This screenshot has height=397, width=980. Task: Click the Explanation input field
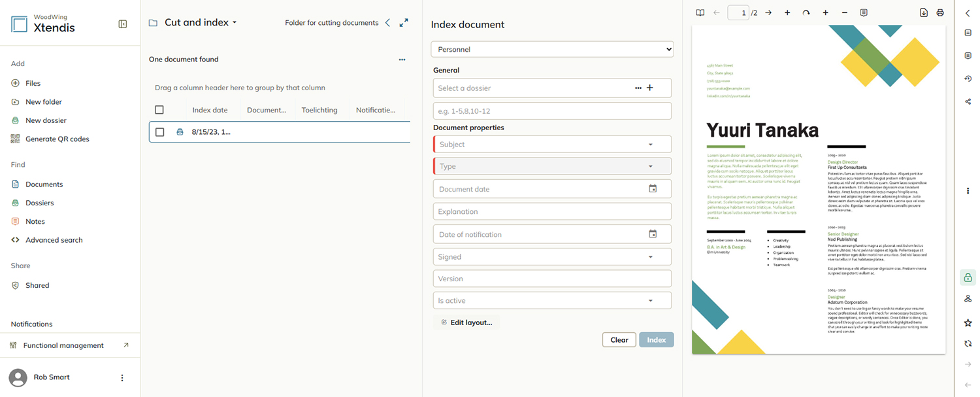click(x=552, y=211)
